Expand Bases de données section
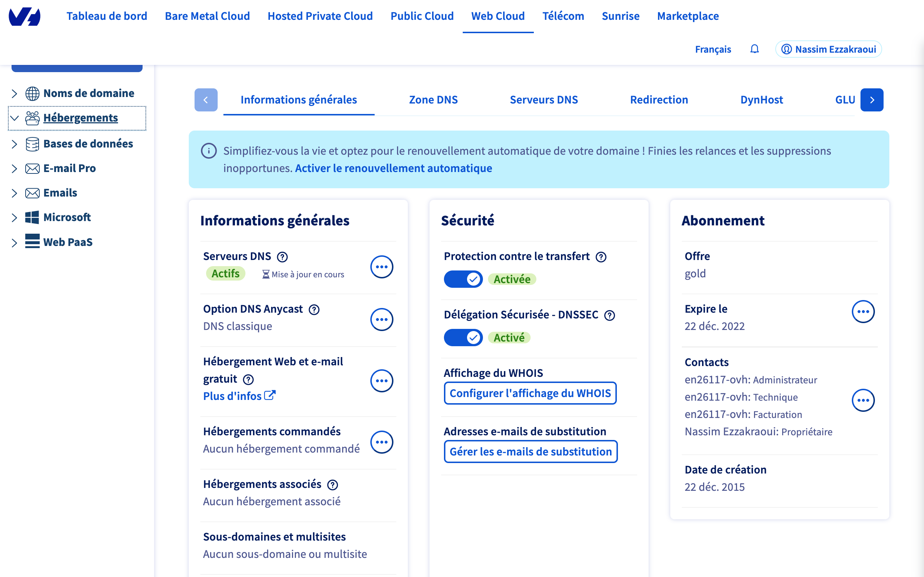This screenshot has height=577, width=924. [x=14, y=144]
